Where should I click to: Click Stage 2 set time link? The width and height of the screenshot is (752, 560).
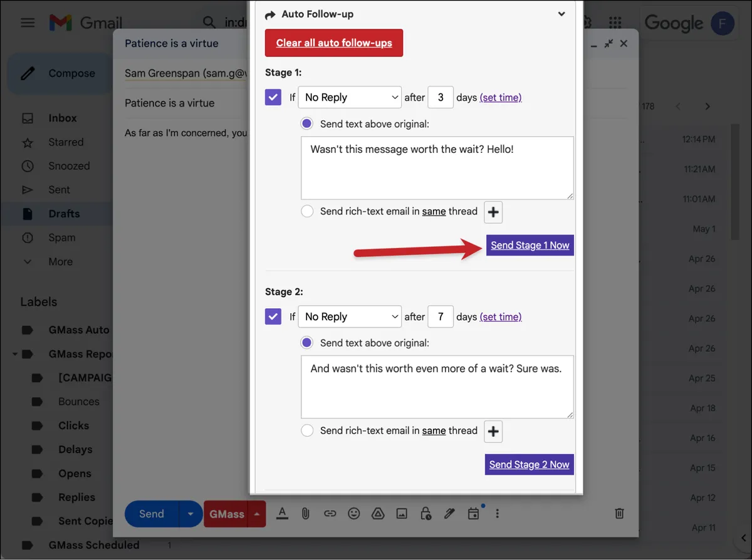coord(501,316)
